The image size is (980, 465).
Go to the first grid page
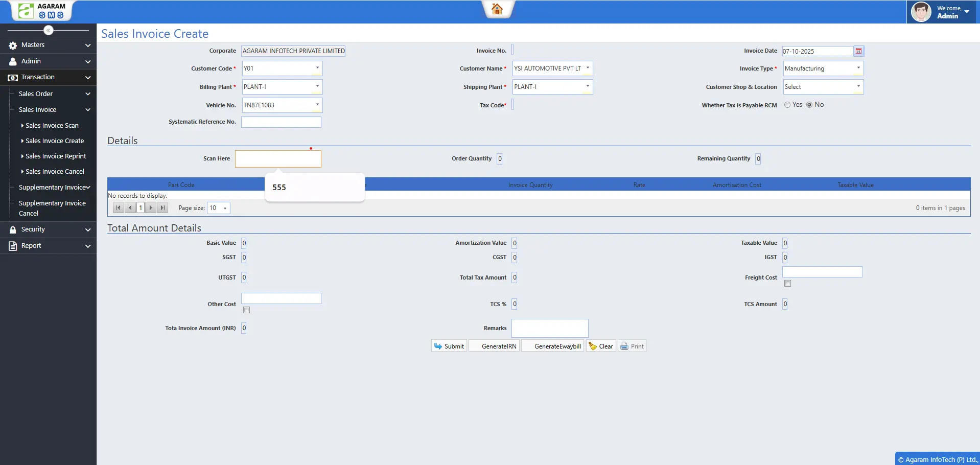(x=119, y=208)
